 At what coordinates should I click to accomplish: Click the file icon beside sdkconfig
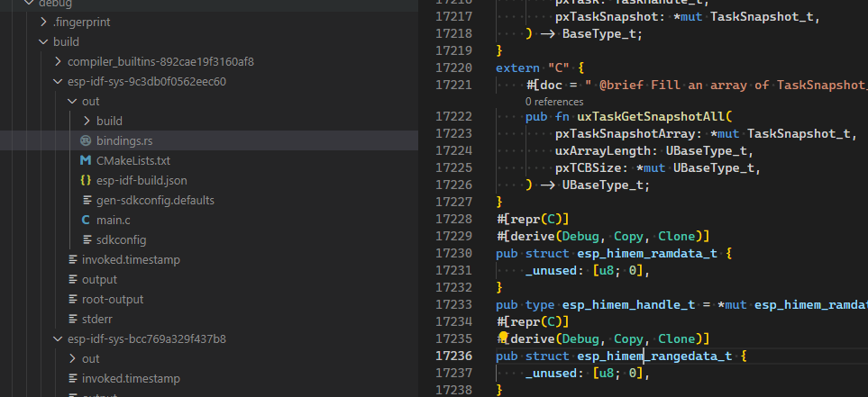tap(87, 240)
